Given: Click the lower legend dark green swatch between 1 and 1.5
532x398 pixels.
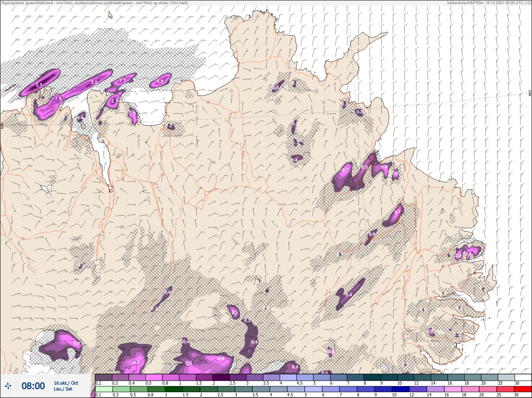Looking at the screenshot, I should coord(173,389).
